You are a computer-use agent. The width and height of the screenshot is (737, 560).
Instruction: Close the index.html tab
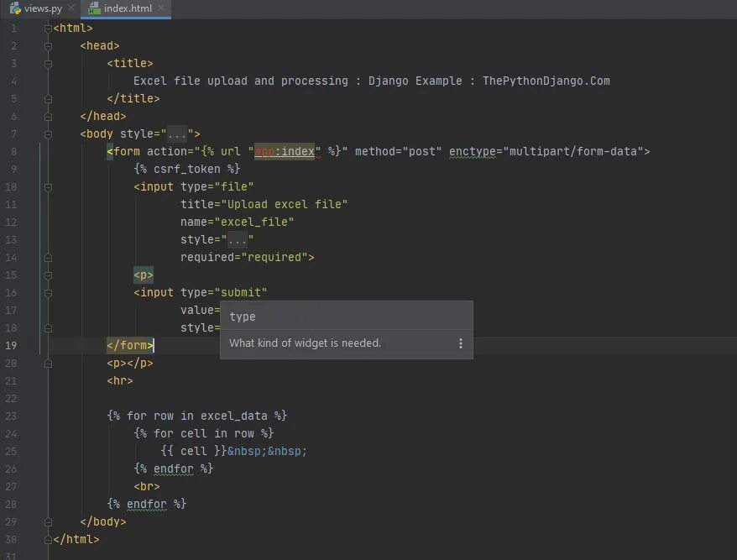(161, 8)
